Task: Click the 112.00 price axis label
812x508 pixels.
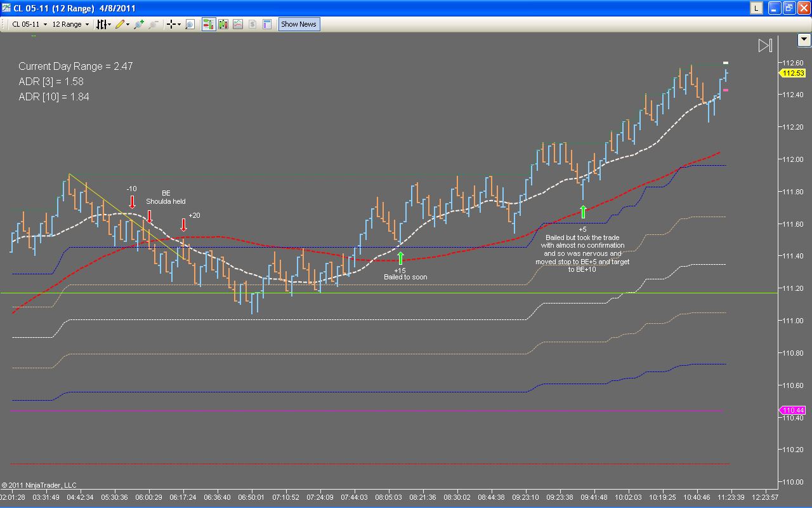Action: 793,159
